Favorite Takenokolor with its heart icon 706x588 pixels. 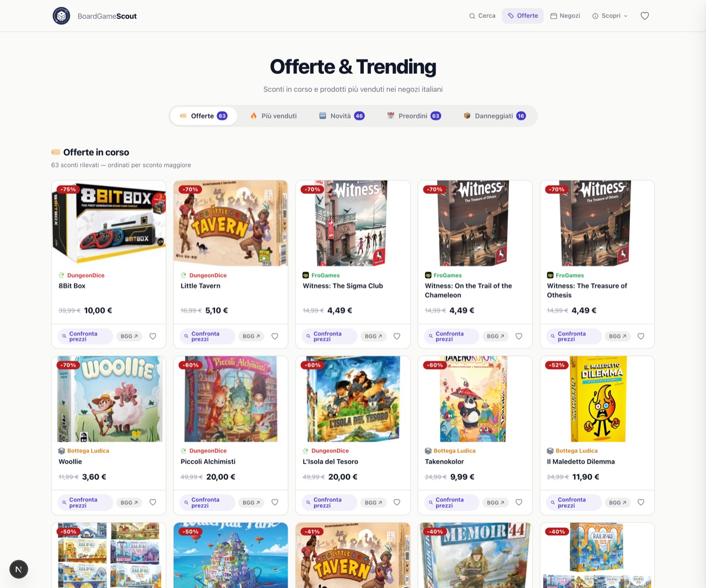[519, 502]
